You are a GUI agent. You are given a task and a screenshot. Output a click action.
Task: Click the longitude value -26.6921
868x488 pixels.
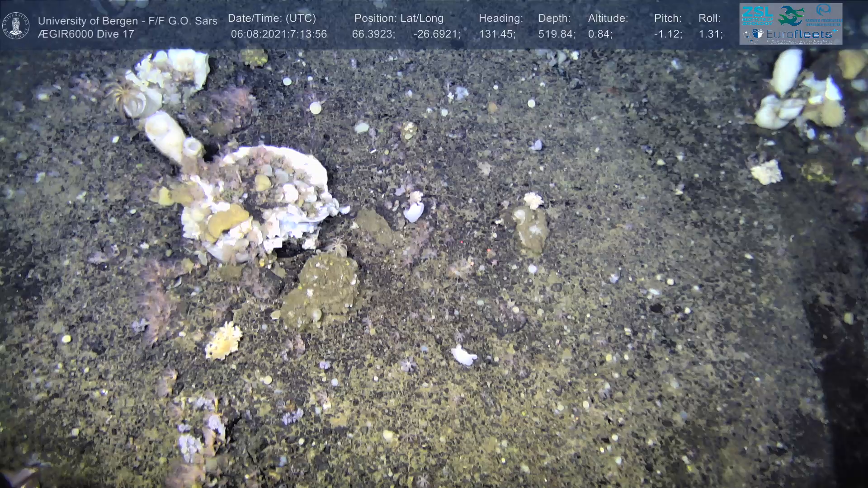coord(436,34)
